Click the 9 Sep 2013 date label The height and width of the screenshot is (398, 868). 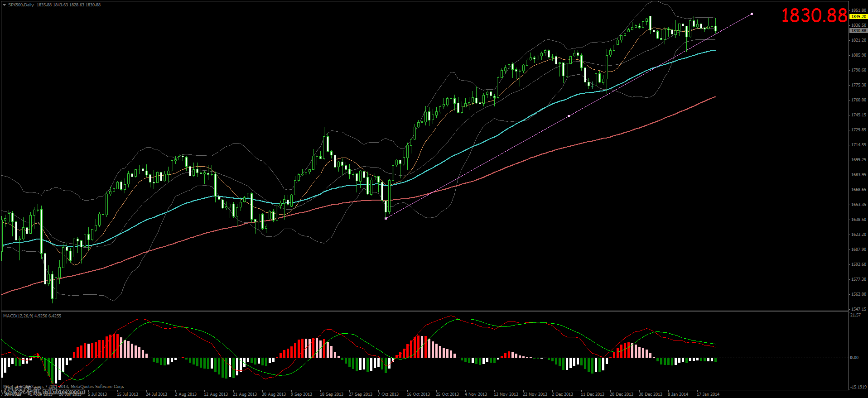point(302,394)
